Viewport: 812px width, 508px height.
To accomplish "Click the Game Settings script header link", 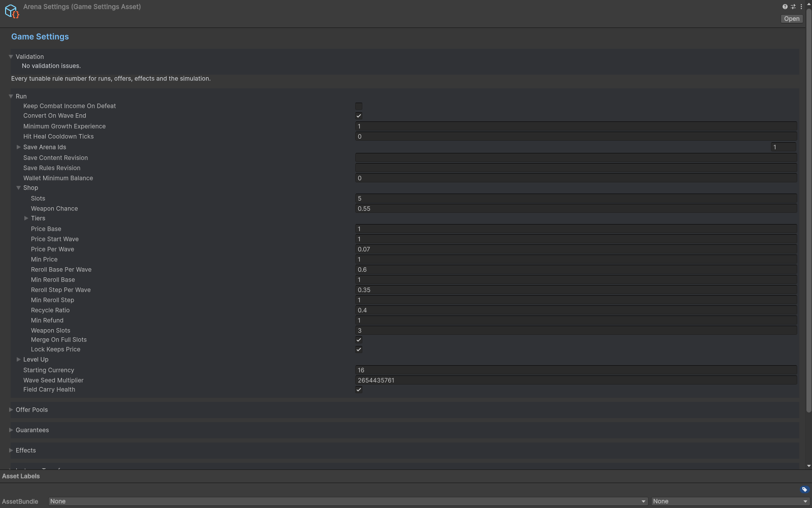I will click(40, 37).
